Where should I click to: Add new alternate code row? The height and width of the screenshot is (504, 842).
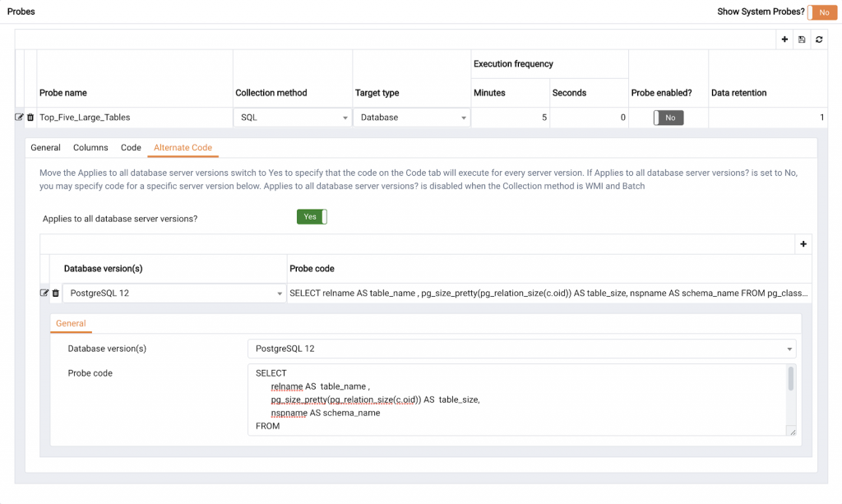803,243
